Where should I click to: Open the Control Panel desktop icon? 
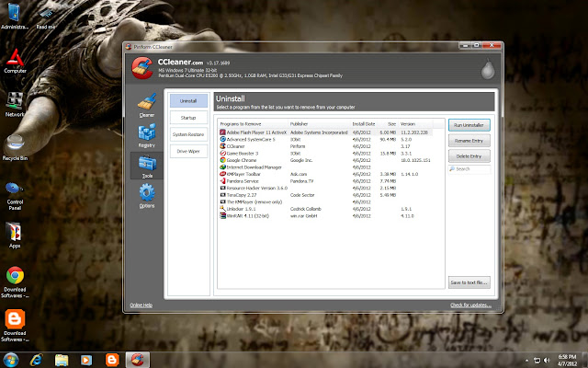[15, 195]
